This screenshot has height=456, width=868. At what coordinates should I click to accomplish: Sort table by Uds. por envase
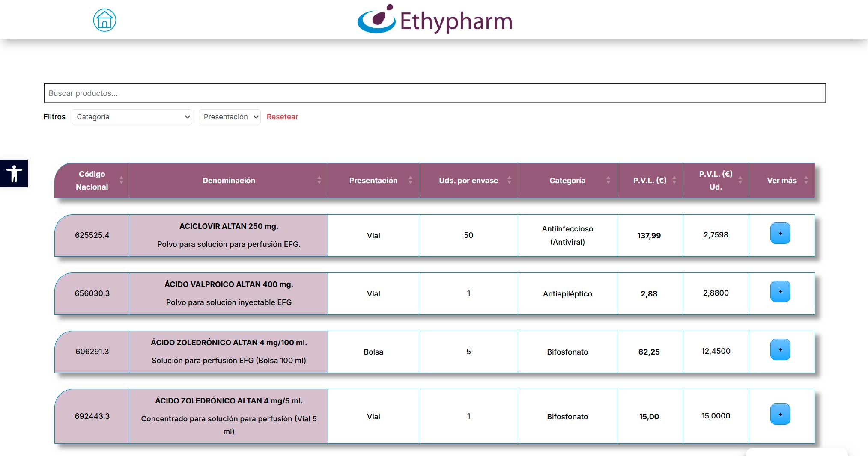point(468,181)
